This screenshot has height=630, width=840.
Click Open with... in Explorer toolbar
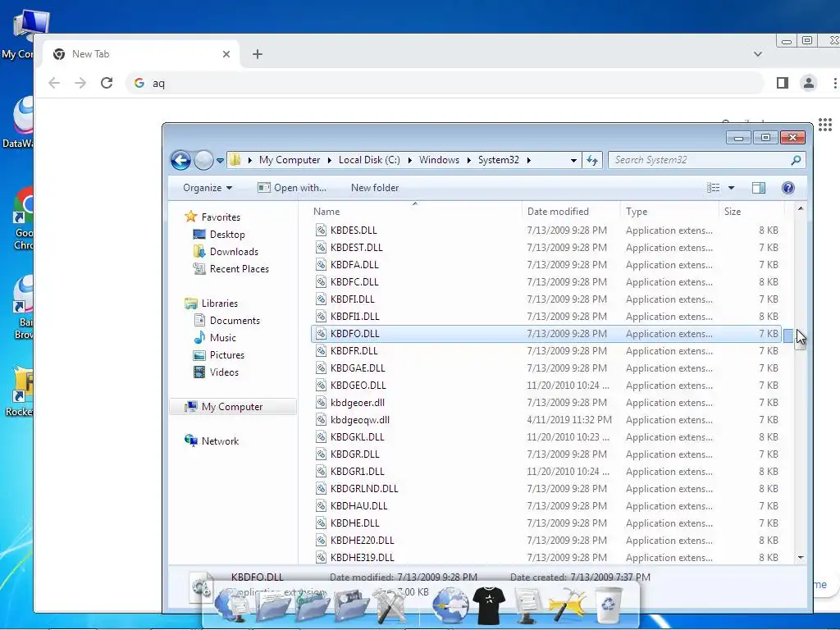click(292, 188)
